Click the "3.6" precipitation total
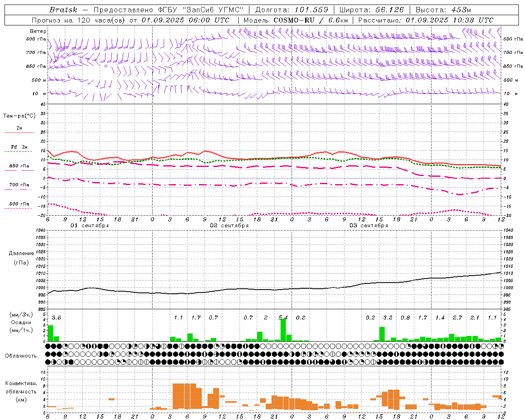This screenshot has height=420, width=525. [x=56, y=318]
